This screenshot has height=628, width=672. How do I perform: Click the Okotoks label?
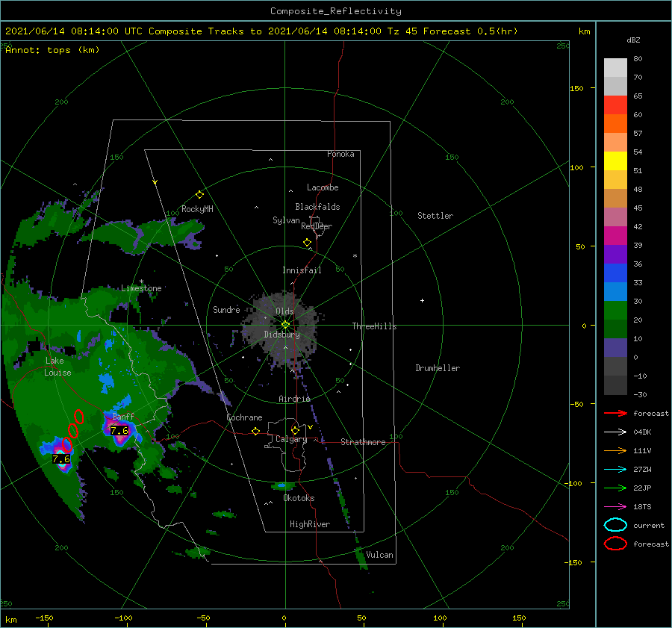pyautogui.click(x=299, y=498)
